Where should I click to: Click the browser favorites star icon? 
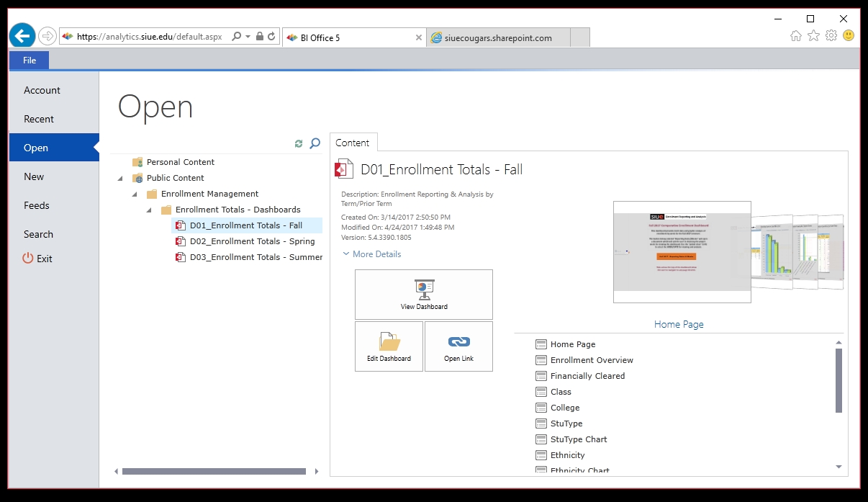tap(813, 36)
